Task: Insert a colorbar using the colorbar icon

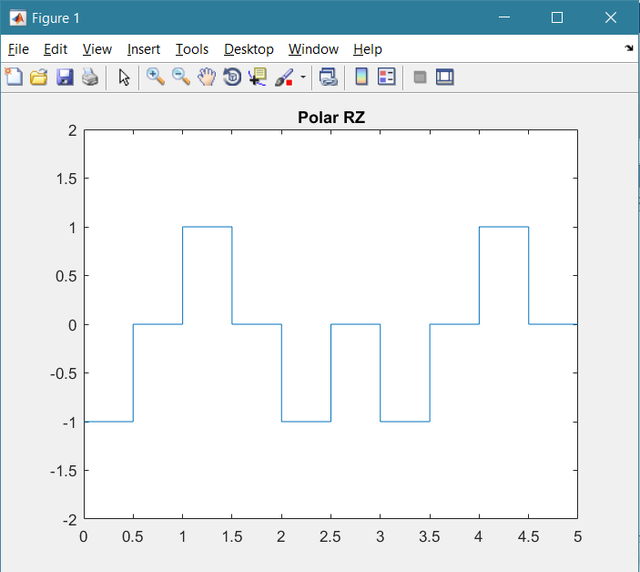Action: (x=362, y=77)
